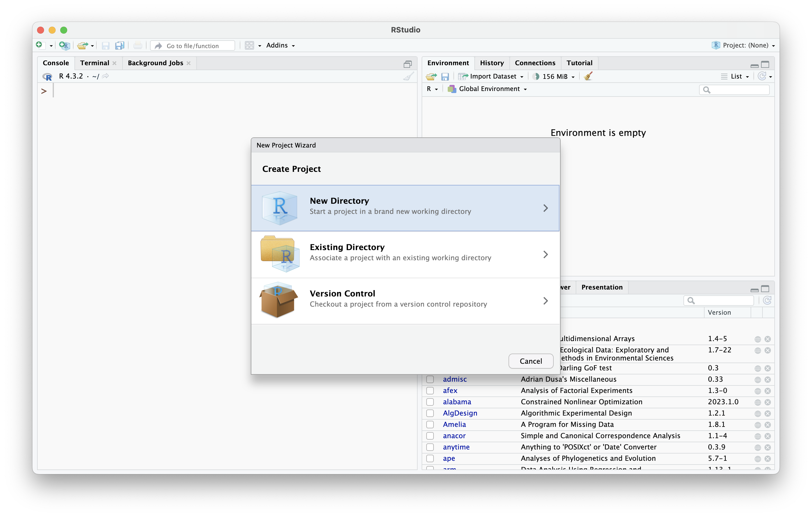Screen dimensions: 812x517
Task: Click the open file folder icon
Action: pos(82,45)
